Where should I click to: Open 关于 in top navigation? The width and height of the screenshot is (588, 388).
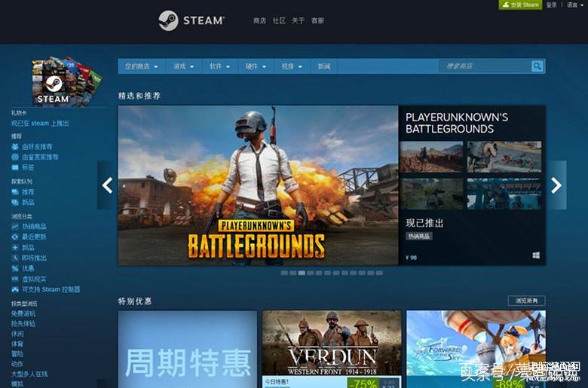(x=298, y=20)
